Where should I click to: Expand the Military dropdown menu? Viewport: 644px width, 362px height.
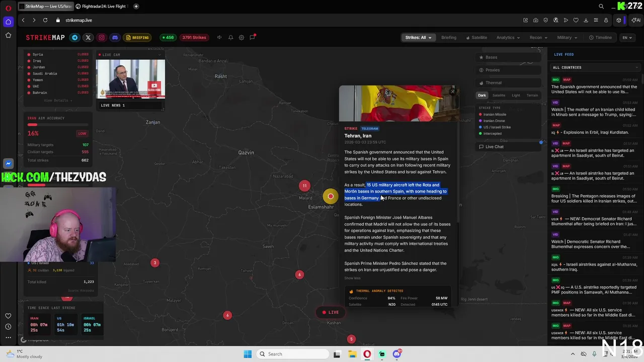point(567,38)
